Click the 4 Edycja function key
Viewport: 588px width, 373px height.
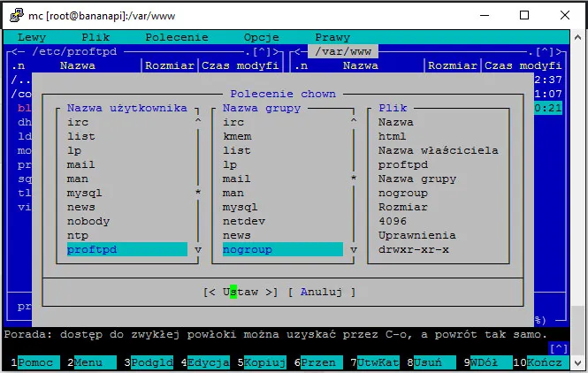pyautogui.click(x=205, y=362)
